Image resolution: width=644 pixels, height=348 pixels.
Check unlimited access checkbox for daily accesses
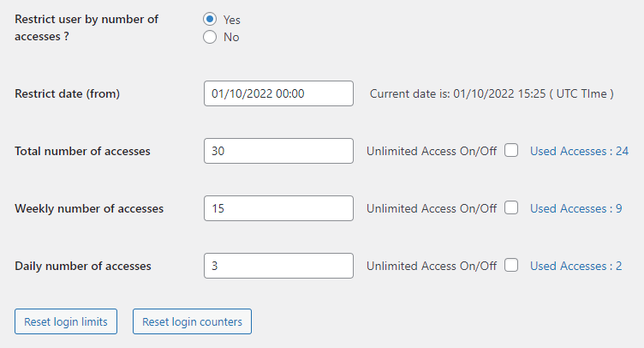pos(511,266)
